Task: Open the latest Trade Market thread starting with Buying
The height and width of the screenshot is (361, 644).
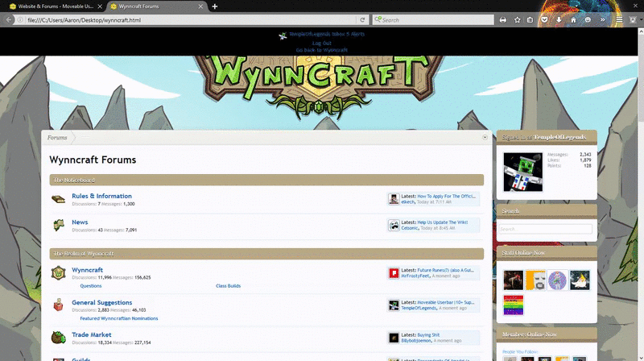Action: click(x=428, y=335)
